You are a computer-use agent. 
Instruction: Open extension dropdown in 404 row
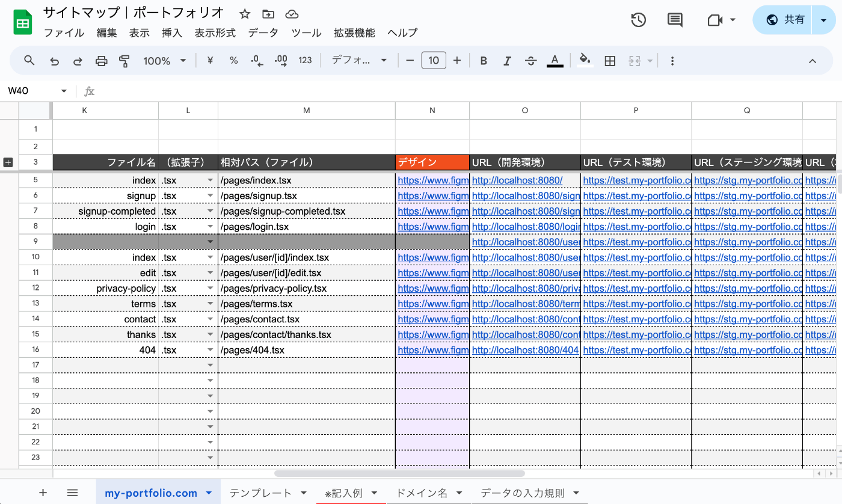tap(210, 350)
